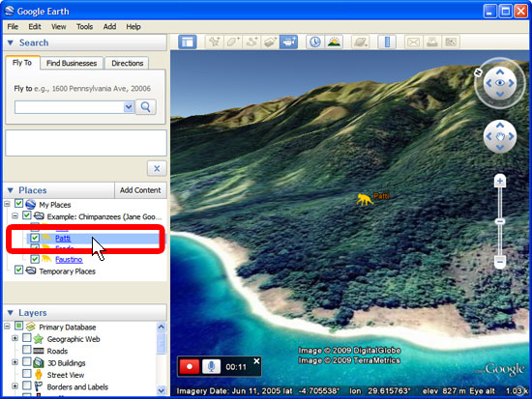Click the Record a Tour camera icon
532x399 pixels.
[289, 43]
